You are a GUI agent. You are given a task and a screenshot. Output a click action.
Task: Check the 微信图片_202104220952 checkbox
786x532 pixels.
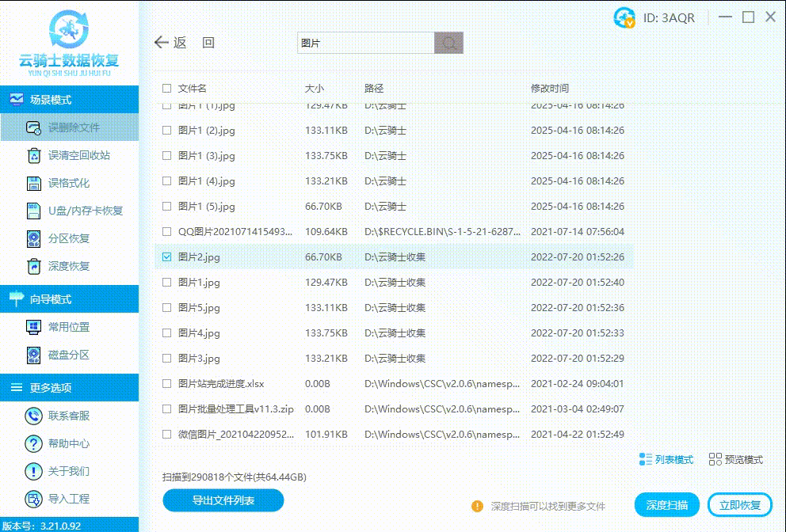pyautogui.click(x=167, y=435)
